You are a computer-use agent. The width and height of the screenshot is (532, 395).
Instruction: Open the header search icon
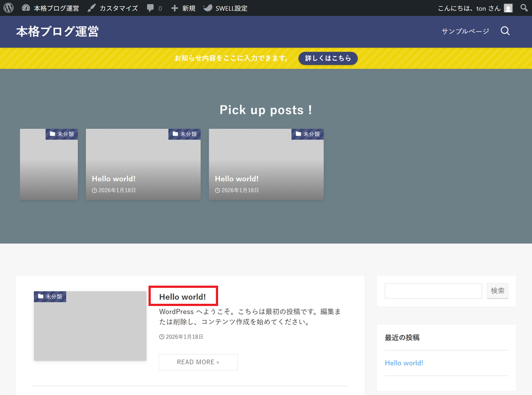pos(505,31)
